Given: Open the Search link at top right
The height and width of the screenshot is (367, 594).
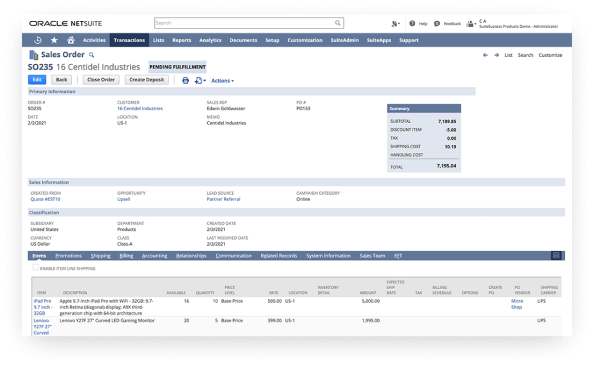Looking at the screenshot, I should [525, 55].
